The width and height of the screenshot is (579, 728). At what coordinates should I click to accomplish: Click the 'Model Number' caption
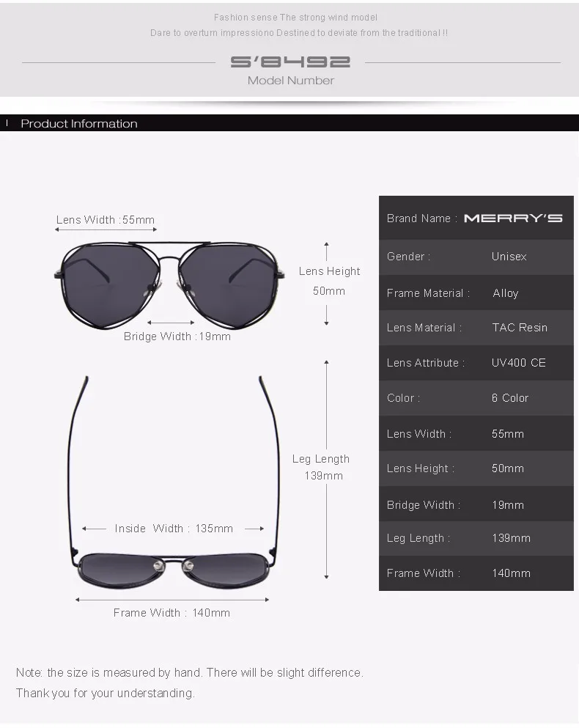click(291, 81)
